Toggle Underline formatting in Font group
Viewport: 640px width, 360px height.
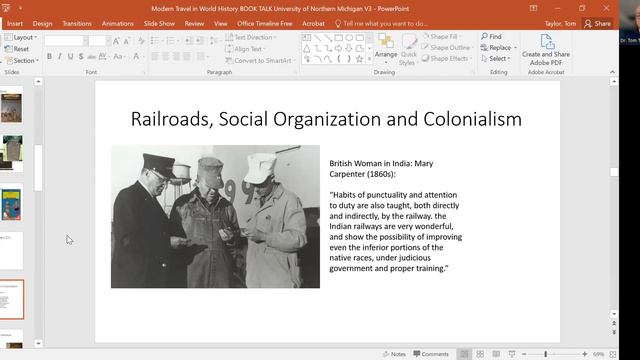[70, 56]
